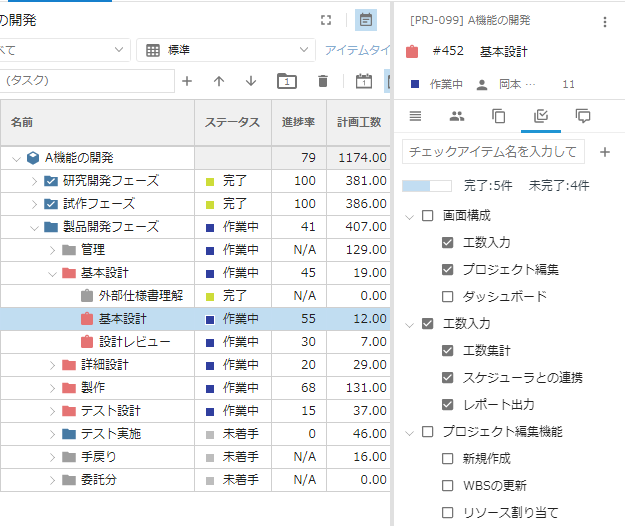Click the move down arrow icon
This screenshot has width=625, height=526.
click(x=251, y=81)
